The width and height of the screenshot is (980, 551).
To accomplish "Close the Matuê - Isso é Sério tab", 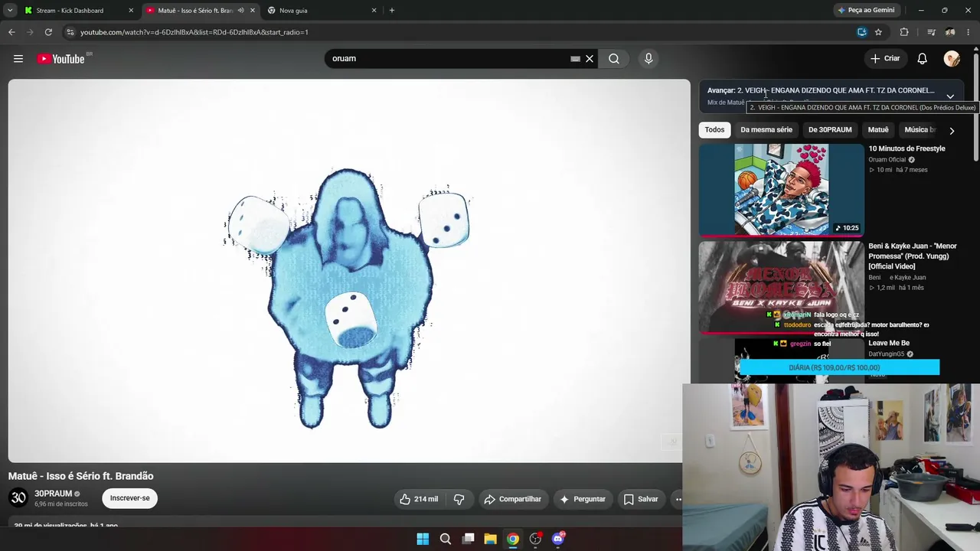I will click(x=253, y=11).
